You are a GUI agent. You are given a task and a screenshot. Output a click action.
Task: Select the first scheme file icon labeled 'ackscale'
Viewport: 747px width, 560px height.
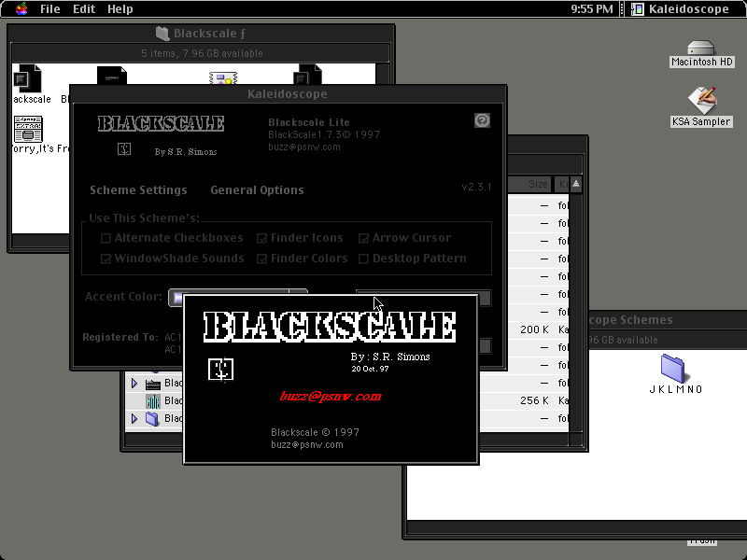tap(27, 78)
